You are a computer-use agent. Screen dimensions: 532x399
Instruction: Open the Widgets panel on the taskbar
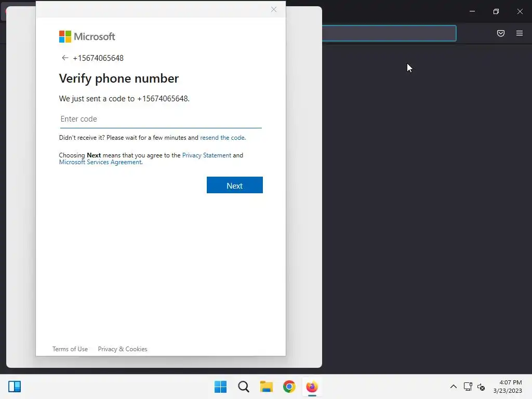click(15, 387)
